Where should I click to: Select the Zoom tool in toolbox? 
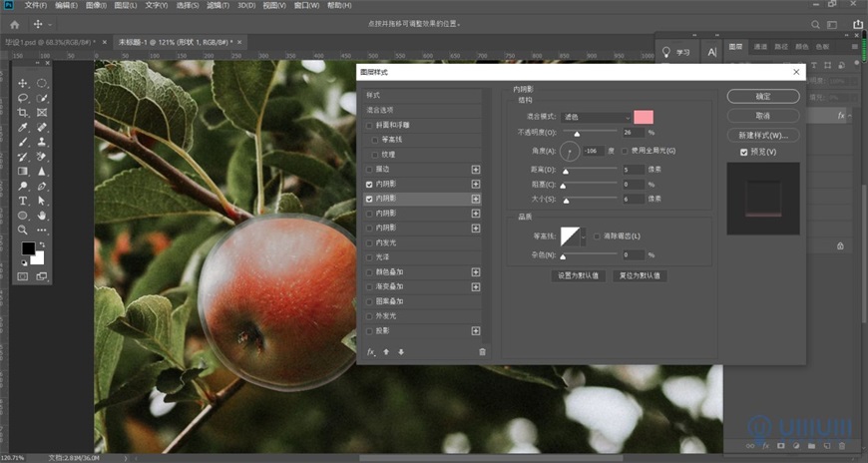coord(23,230)
